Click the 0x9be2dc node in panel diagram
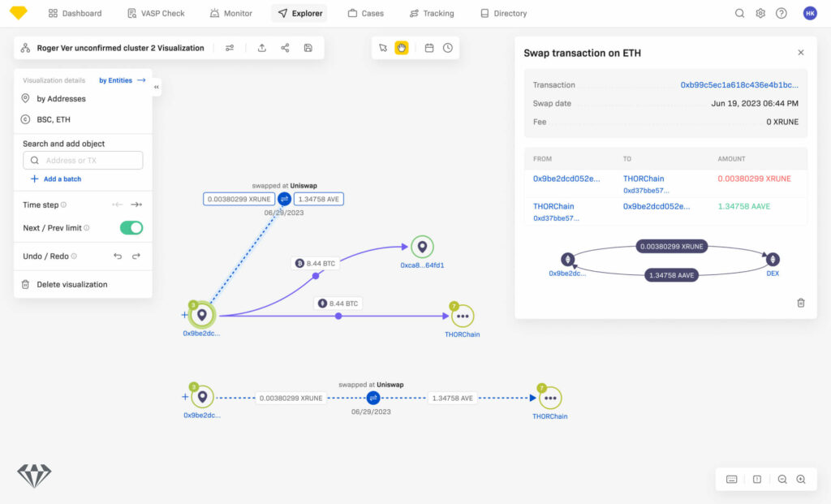Screen dimensions: 831x504 (x=567, y=259)
